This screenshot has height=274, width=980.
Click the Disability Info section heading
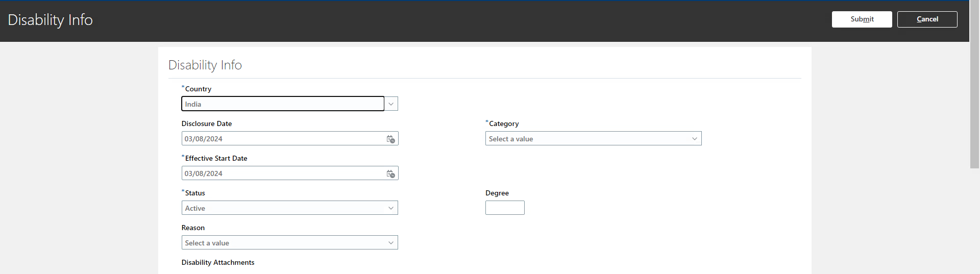click(205, 65)
